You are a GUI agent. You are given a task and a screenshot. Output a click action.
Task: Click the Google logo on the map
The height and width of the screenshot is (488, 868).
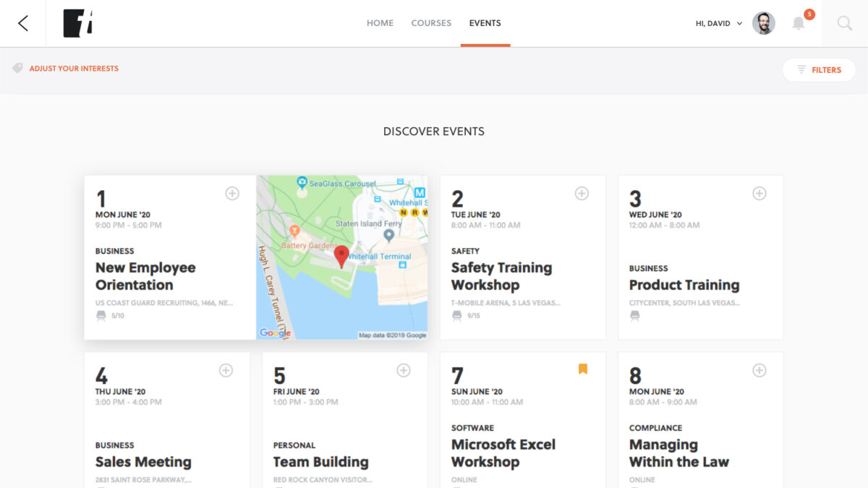275,333
